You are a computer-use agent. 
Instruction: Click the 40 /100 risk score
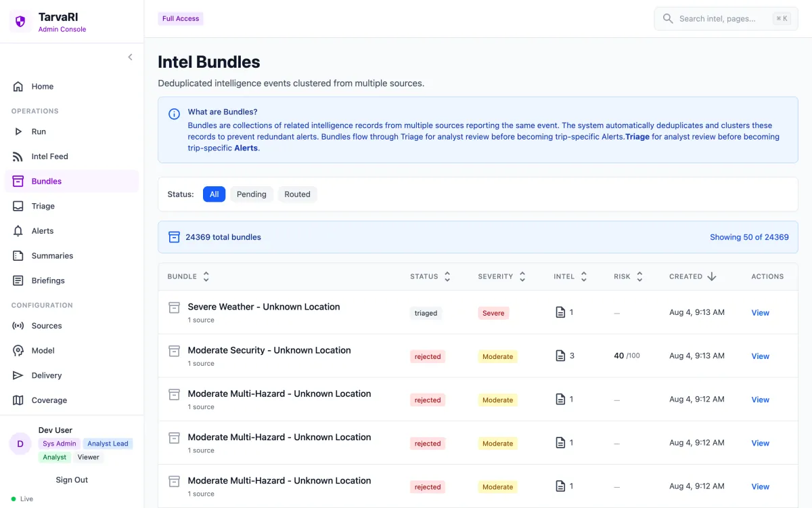coord(627,356)
